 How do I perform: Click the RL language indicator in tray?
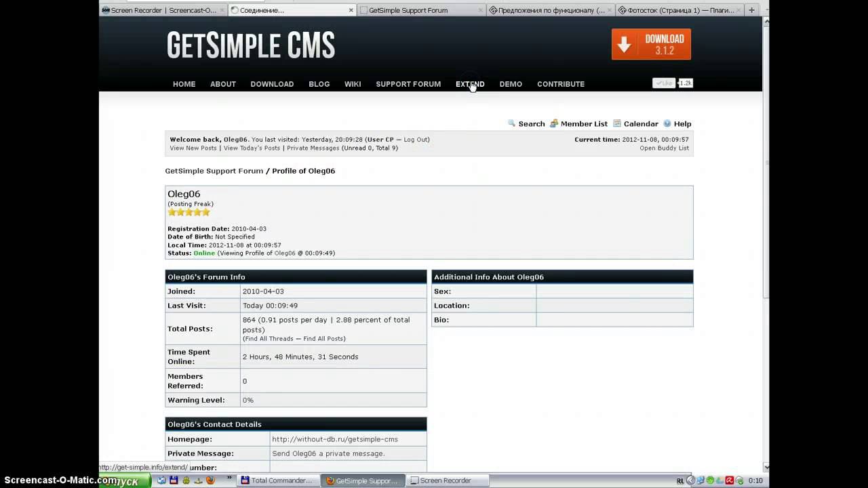coord(680,481)
